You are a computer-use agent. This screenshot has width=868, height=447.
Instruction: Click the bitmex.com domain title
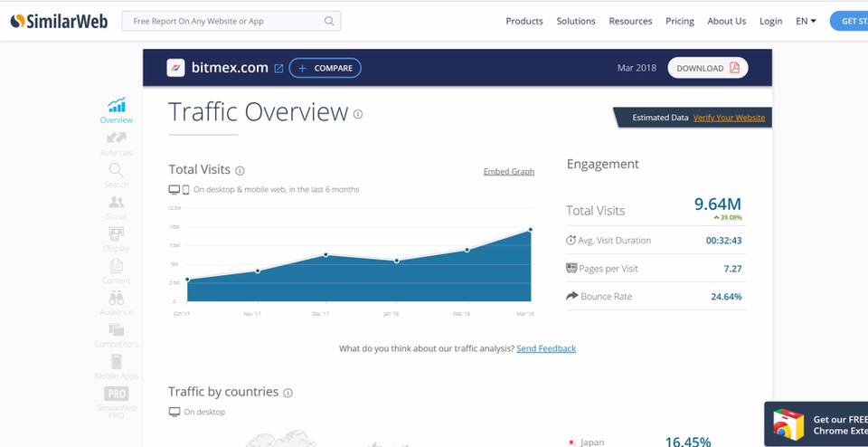(230, 68)
